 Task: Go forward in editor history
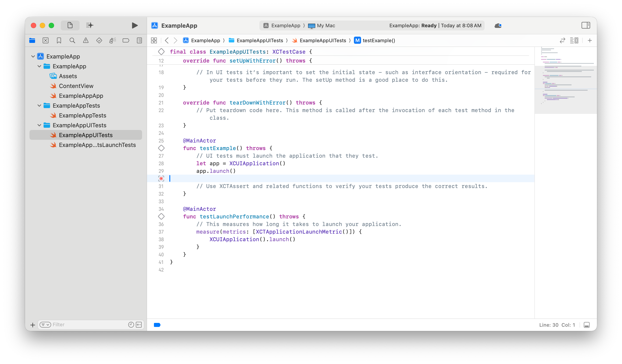175,40
